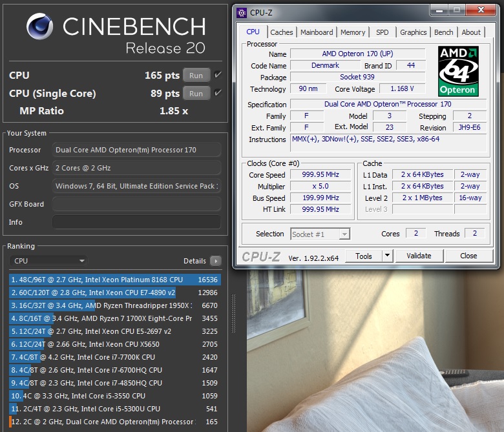Click the Revision value JH9-E6

(x=469, y=127)
